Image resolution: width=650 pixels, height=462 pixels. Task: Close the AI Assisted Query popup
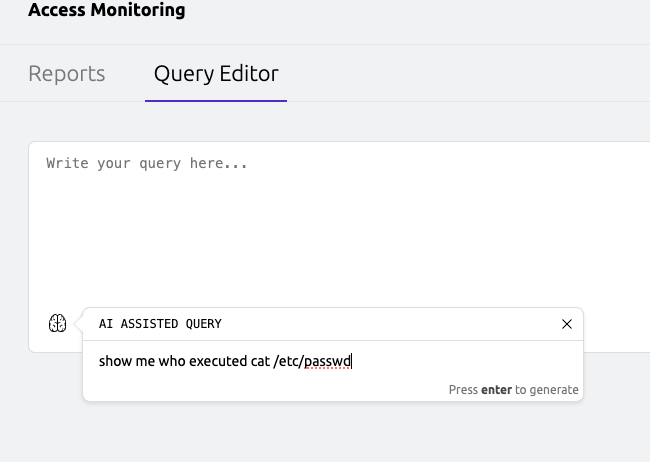[567, 324]
